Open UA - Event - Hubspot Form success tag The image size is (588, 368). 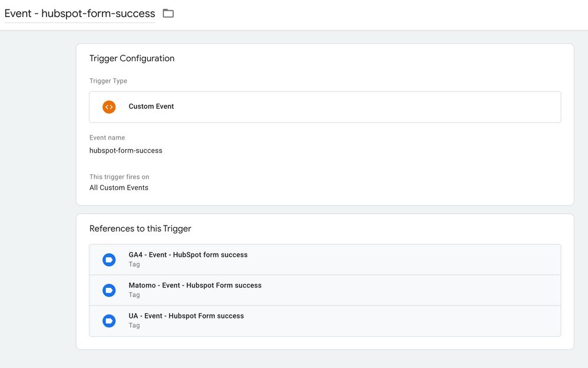pos(325,321)
